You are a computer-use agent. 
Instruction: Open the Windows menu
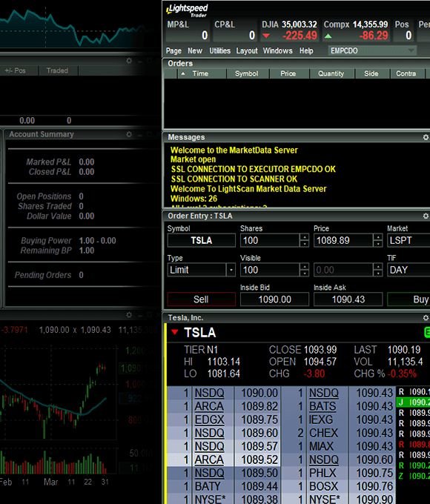click(278, 51)
